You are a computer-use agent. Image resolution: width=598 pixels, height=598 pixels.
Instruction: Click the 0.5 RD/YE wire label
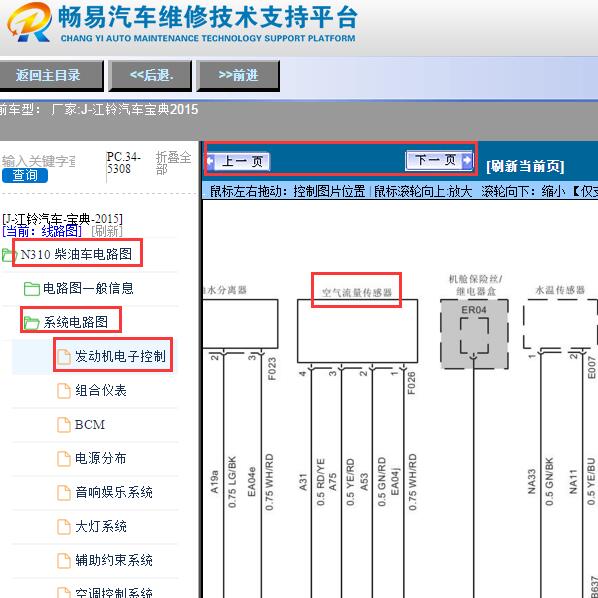click(x=320, y=482)
